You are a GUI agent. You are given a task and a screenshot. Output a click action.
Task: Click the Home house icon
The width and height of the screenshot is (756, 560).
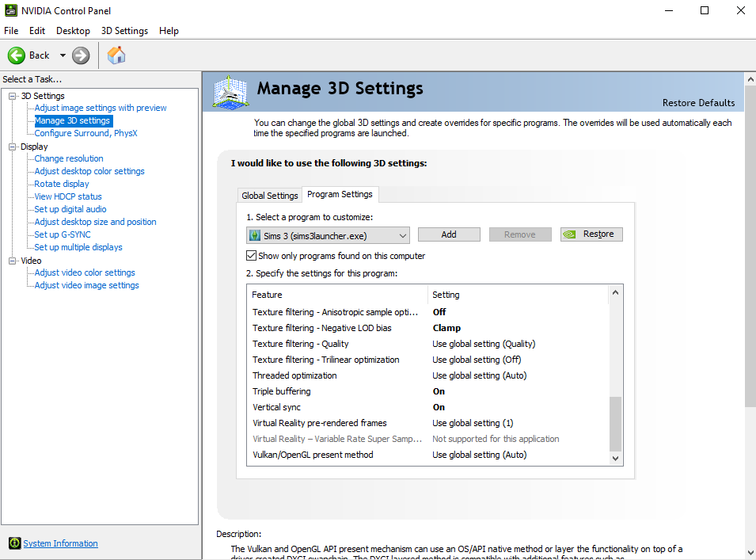116,55
